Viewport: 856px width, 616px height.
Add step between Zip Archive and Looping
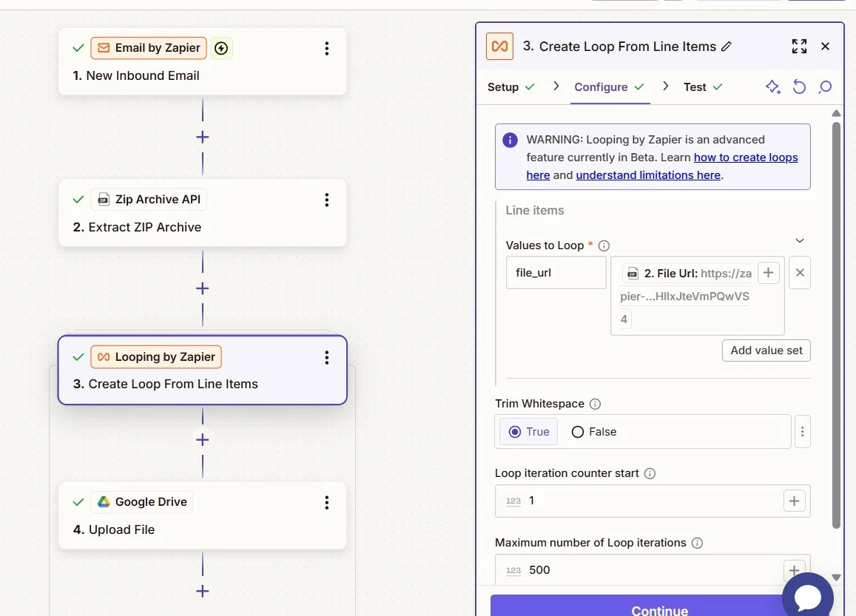(x=203, y=288)
